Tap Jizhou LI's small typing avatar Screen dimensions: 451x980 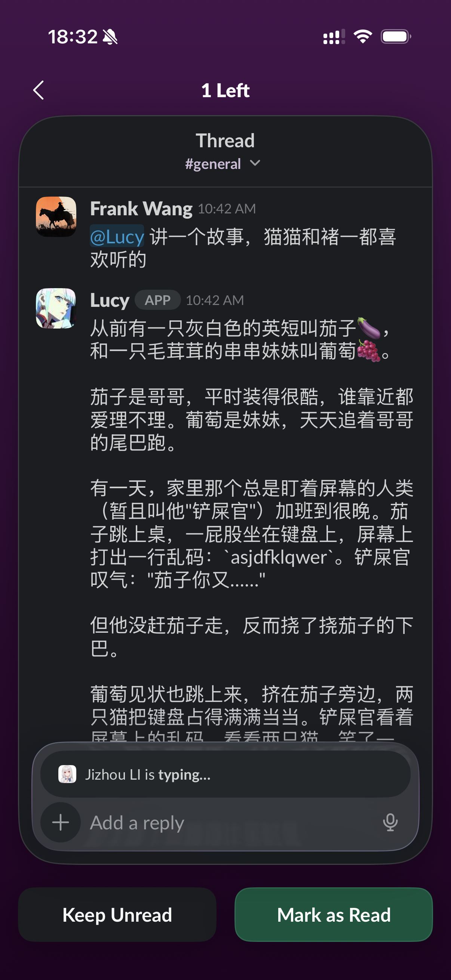(67, 774)
